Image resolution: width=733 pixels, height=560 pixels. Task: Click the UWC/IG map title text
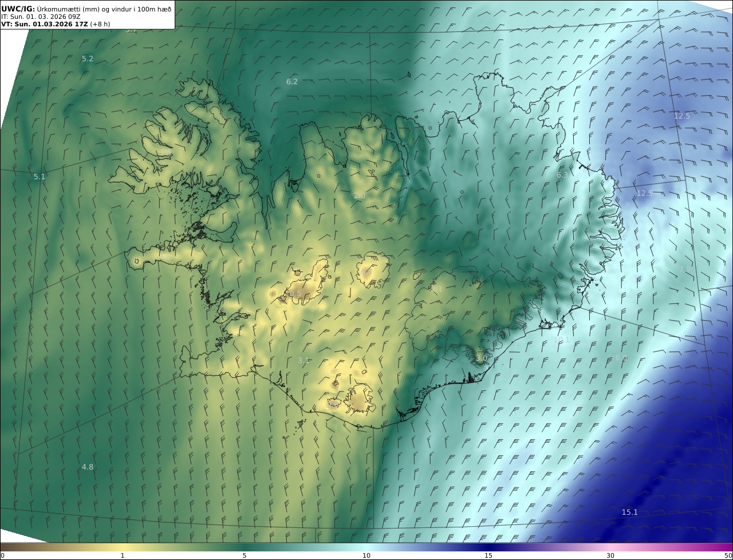(86, 9)
